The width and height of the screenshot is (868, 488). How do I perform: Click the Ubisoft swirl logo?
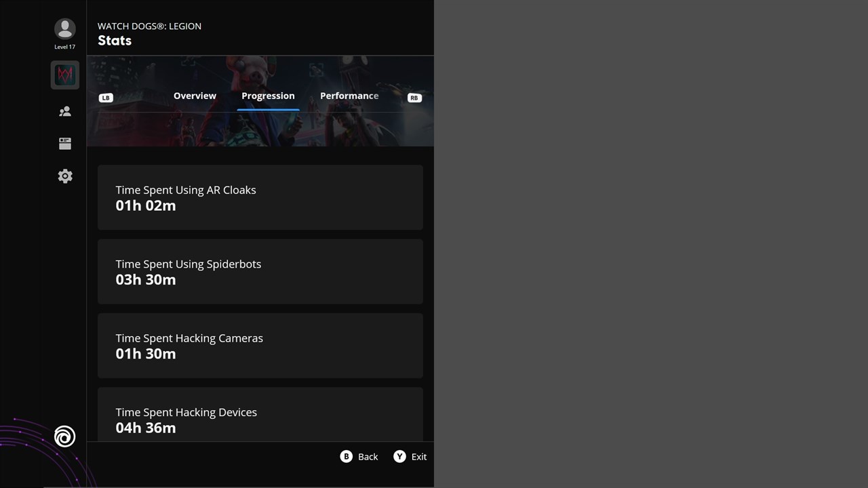point(64,436)
